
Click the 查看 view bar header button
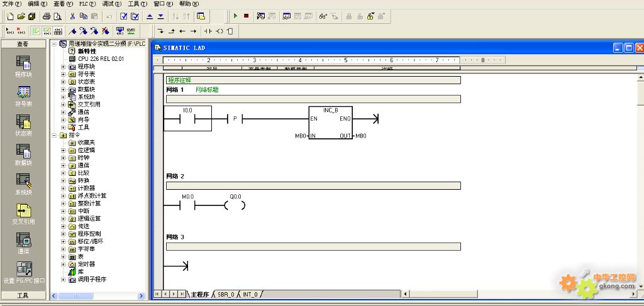coord(23,44)
